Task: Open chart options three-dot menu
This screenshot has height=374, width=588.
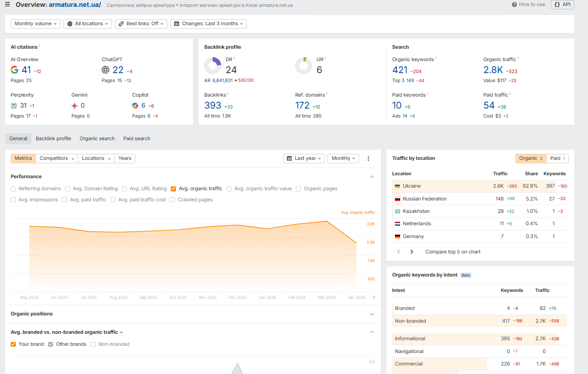Action: coord(369,159)
